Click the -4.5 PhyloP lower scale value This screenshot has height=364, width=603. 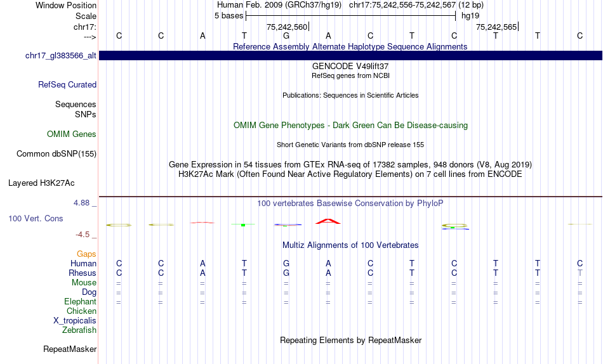click(83, 235)
